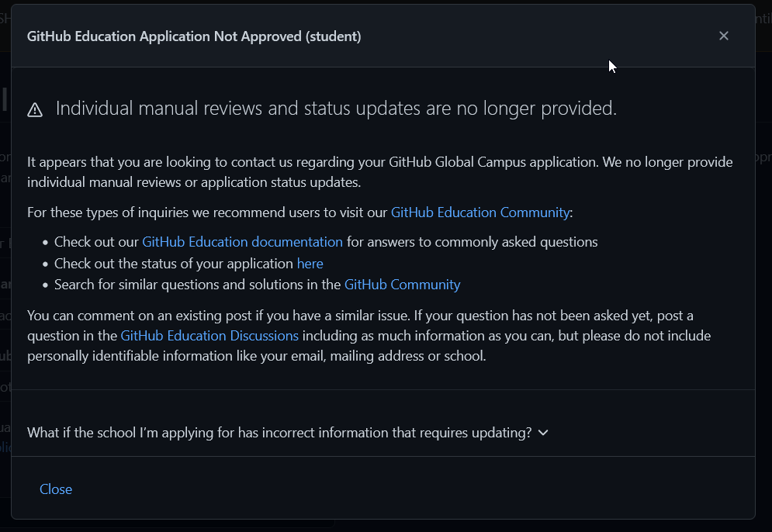Follow the "here" application status link
The image size is (772, 532).
pyautogui.click(x=310, y=264)
